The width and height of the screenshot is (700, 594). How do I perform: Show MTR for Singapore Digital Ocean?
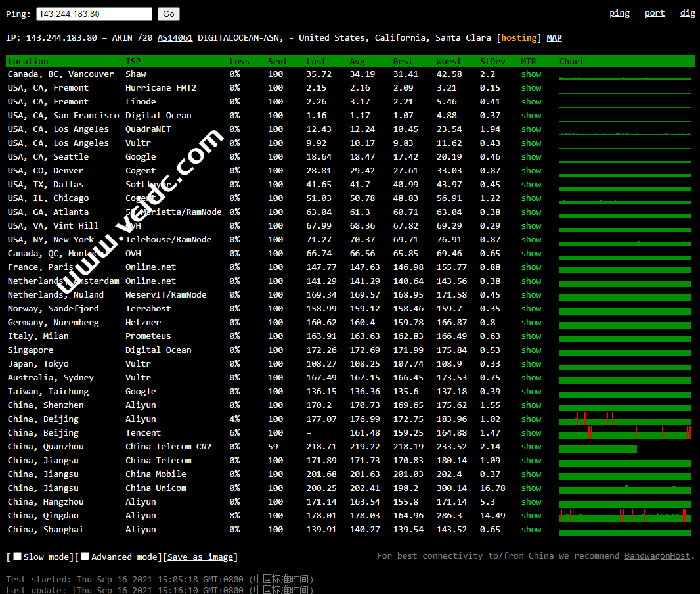(x=531, y=350)
